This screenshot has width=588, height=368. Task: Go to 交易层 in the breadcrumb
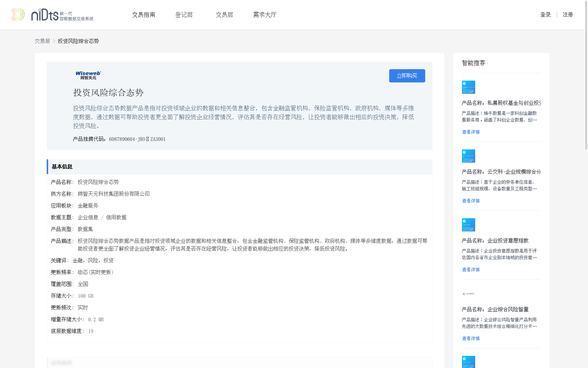42,41
